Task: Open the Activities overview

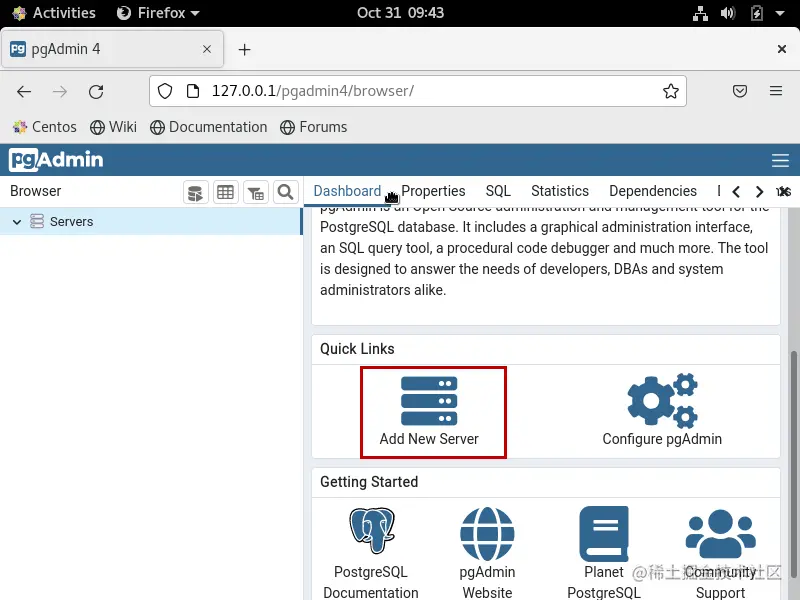Action: tap(54, 13)
